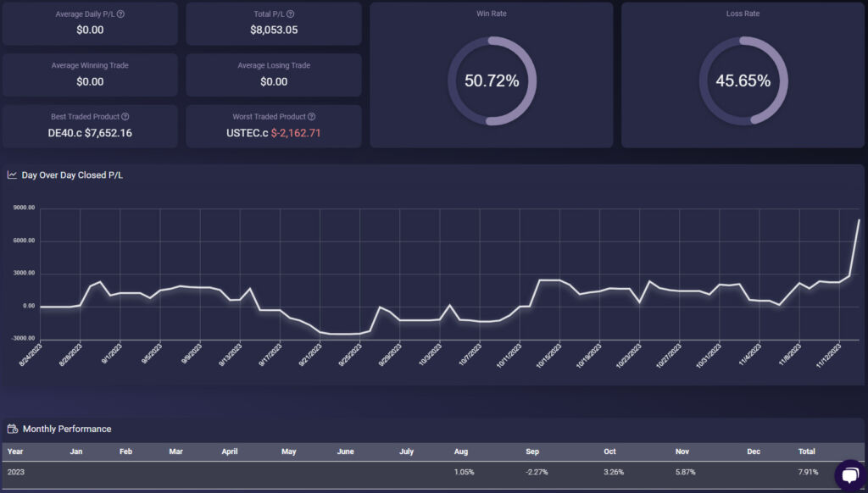Screen dimensions: 868x493
Task: Click the Day Over Day Closed P/L title
Action: [72, 174]
